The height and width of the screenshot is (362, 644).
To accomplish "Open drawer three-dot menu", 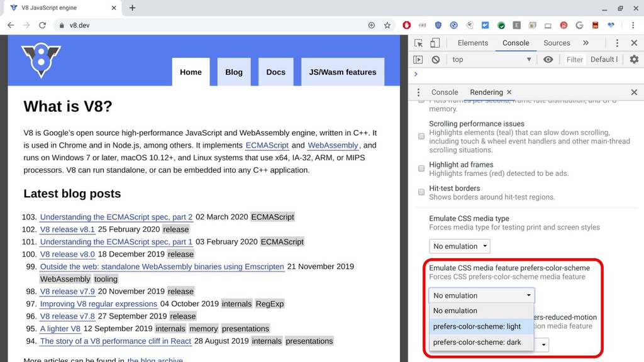I will (x=418, y=92).
